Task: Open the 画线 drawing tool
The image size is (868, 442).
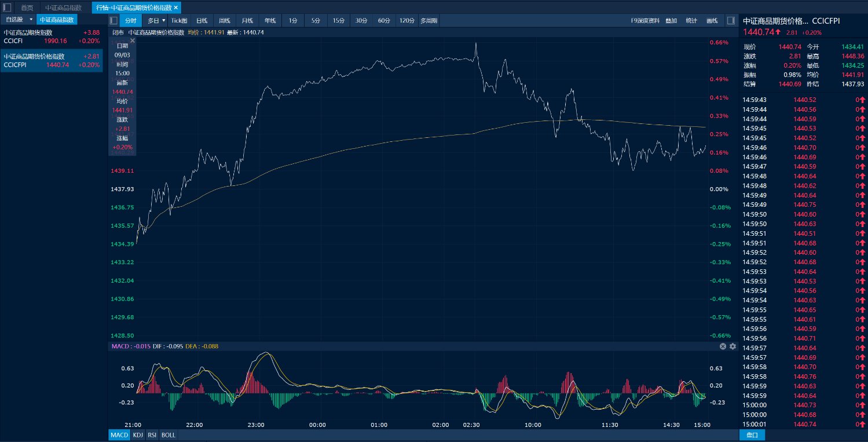Action: 712,21
